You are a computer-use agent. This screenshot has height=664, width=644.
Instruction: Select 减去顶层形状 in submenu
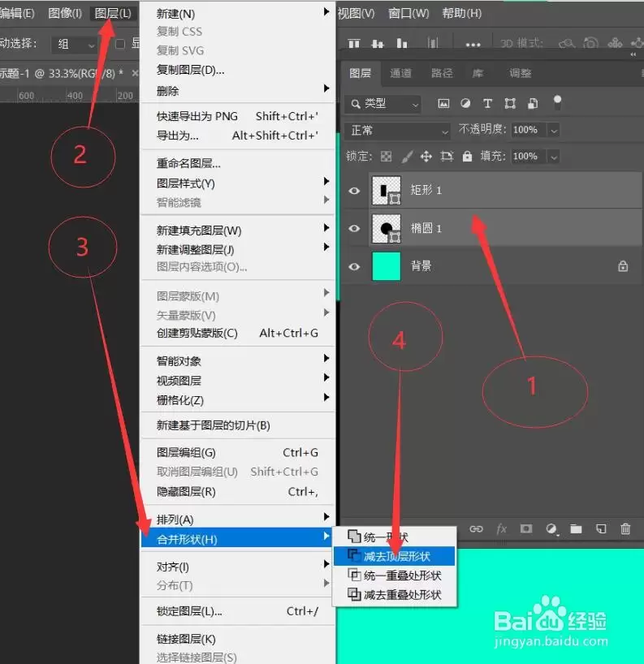pos(394,556)
